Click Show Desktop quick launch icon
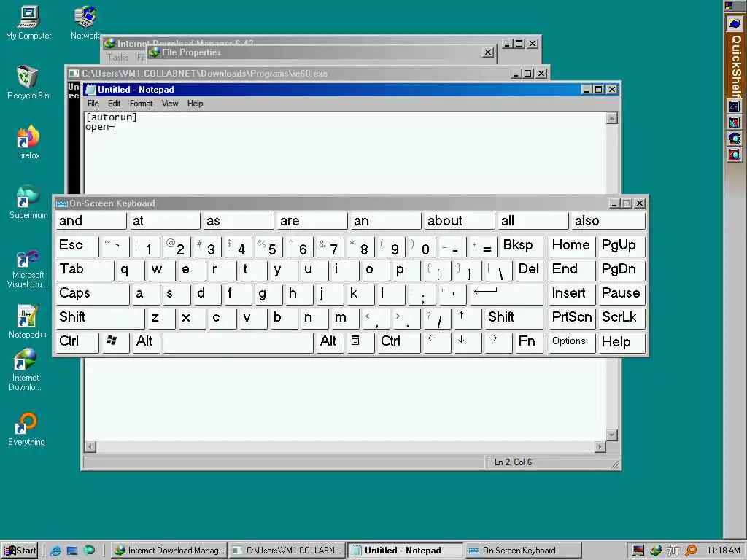 coord(72,551)
